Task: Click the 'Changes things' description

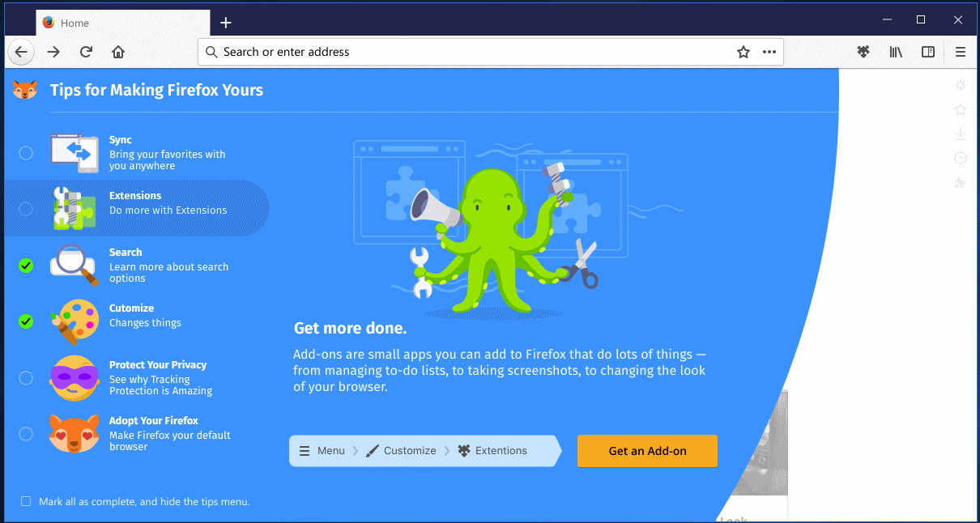Action: tap(145, 323)
